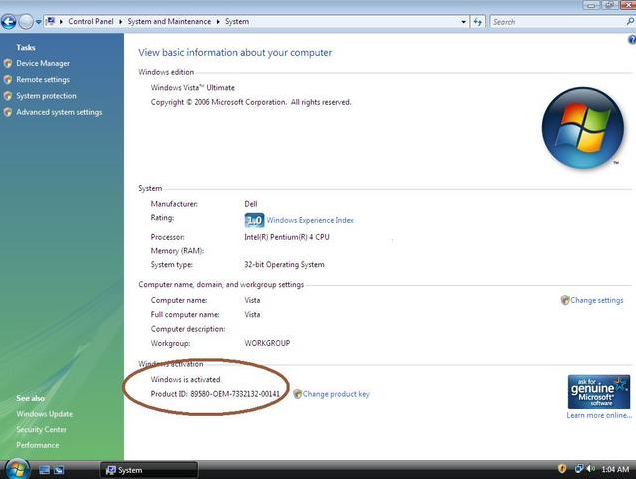The image size is (636, 479).
Task: Click the Windows Vista Ultimate edition text
Action: click(193, 88)
